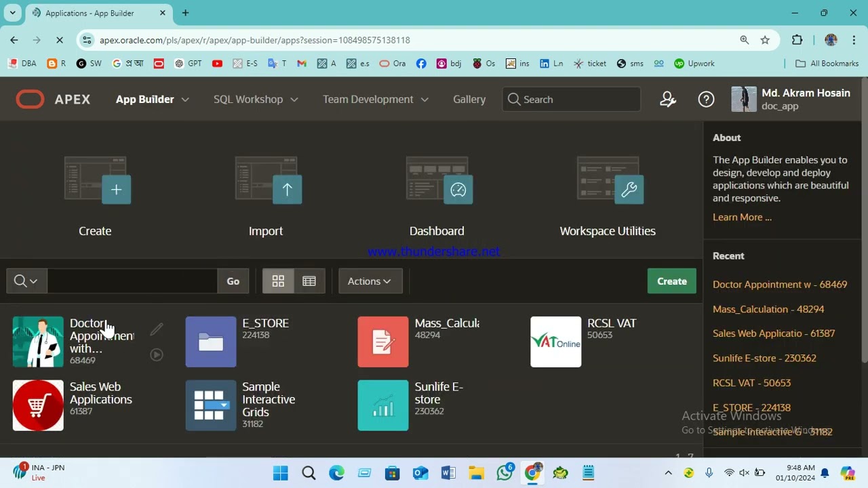
Task: Click the E_STORE application name text
Action: [x=265, y=323]
